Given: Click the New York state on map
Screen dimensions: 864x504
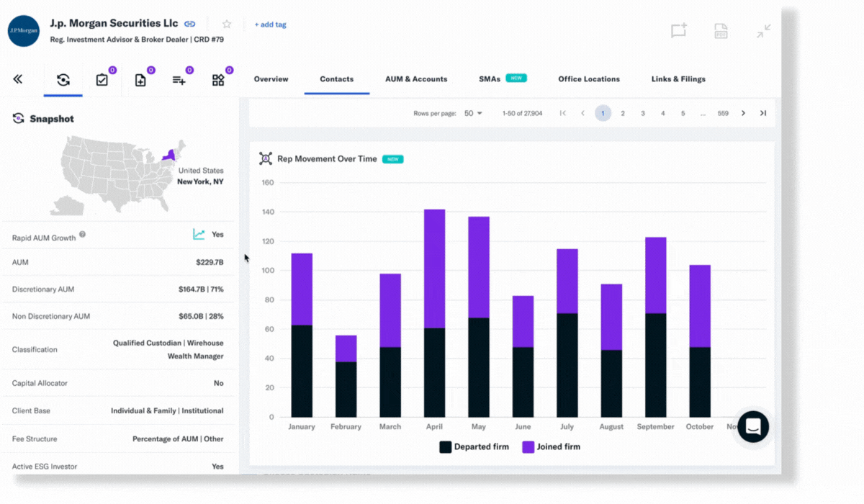Looking at the screenshot, I should 171,154.
